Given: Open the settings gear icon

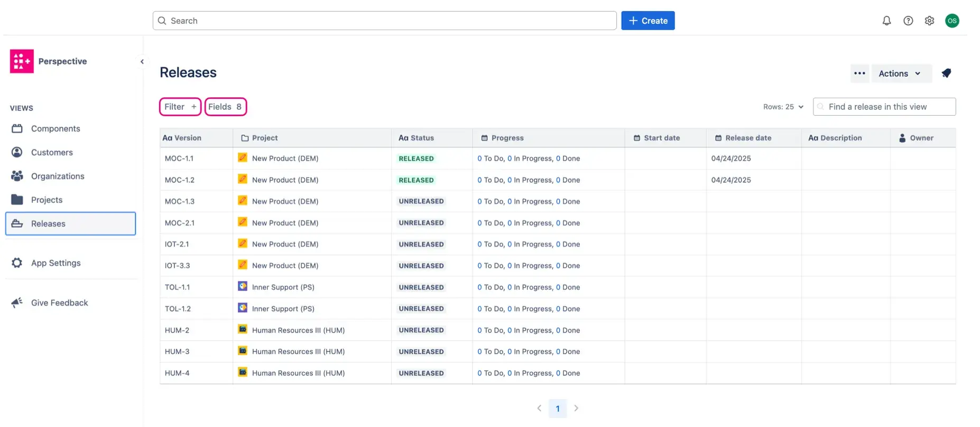Looking at the screenshot, I should [x=929, y=21].
